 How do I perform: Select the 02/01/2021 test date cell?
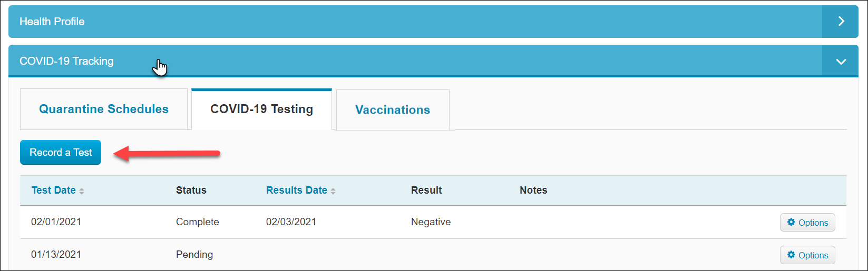tap(56, 222)
